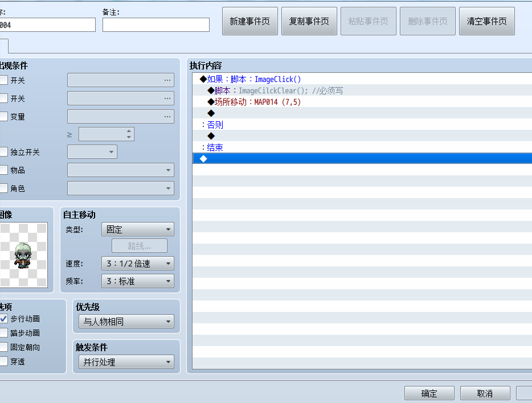Image resolution: width=532 pixels, height=403 pixels.
Task: Select the empty diamond line below 否则
Action: [x=362, y=136]
